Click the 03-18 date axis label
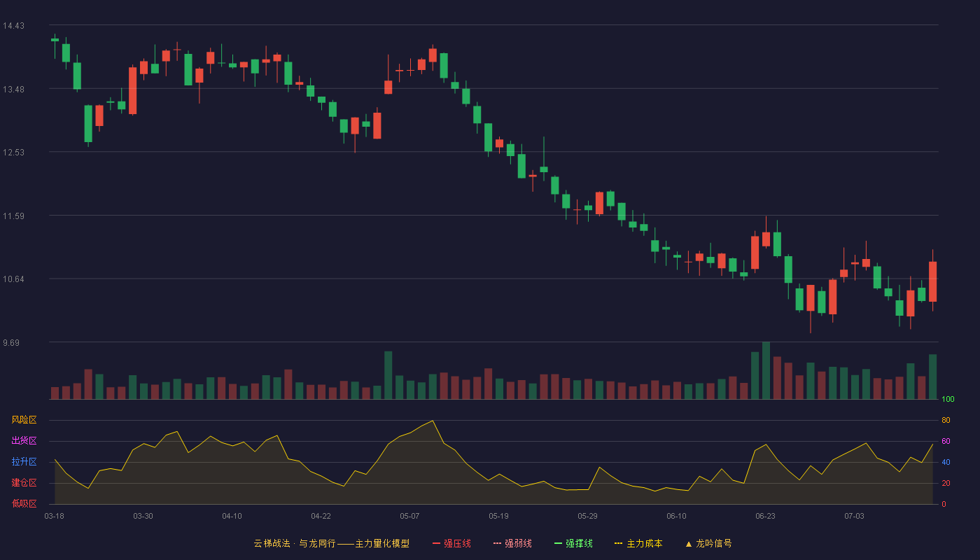This screenshot has height=560, width=980. [x=54, y=516]
